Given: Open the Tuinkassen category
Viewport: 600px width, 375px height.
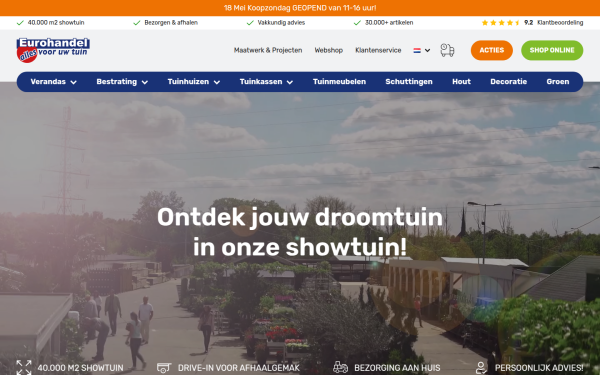Looking at the screenshot, I should [x=261, y=82].
